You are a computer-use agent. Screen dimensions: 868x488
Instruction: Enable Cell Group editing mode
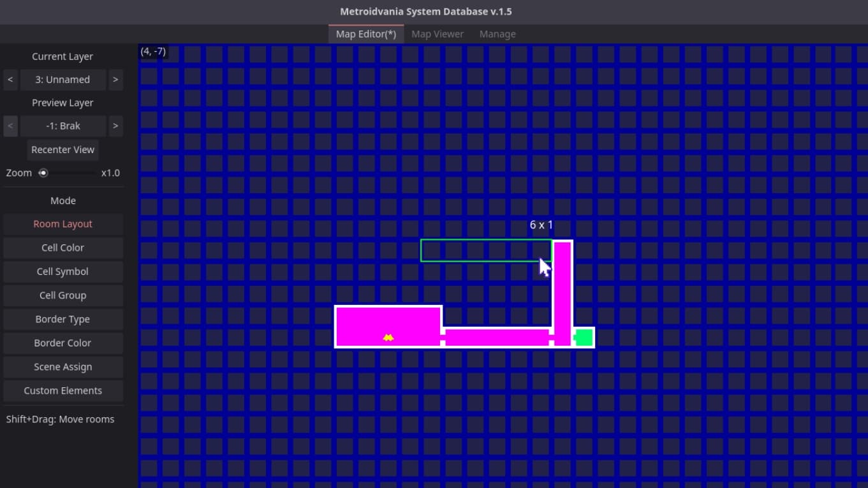(x=63, y=295)
